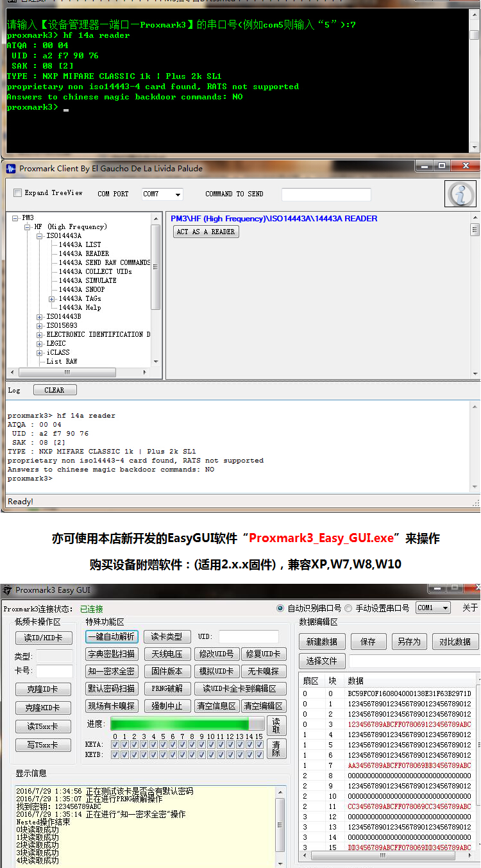Click the Proxmark Client title bar icon

[11, 169]
